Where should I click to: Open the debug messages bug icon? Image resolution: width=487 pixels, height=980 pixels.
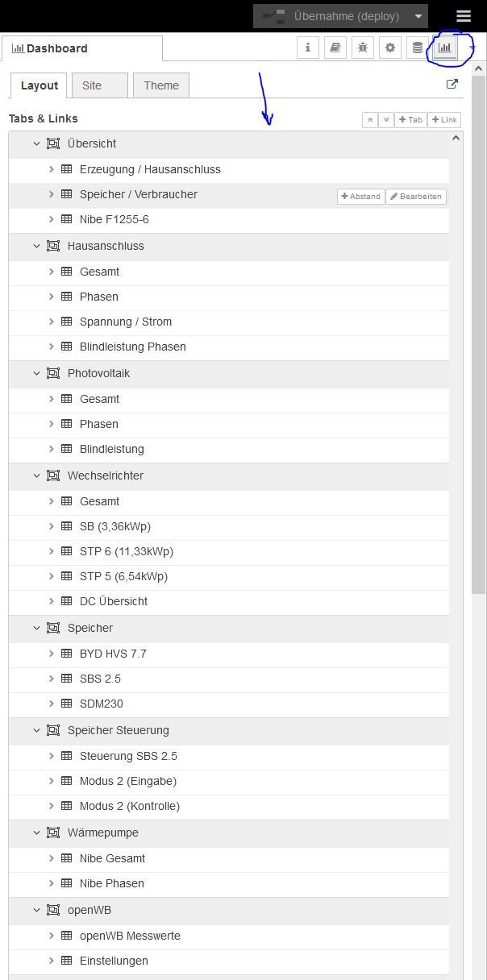click(x=363, y=48)
